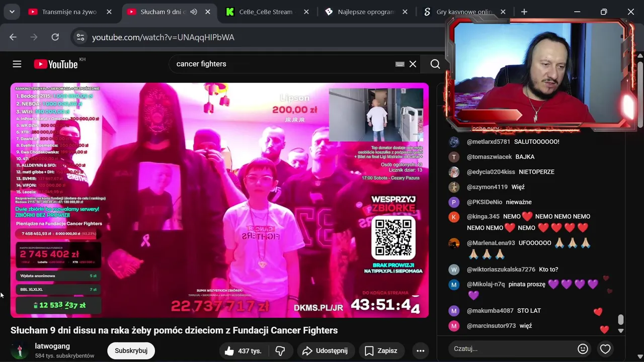Reload the YouTube page
Viewport: 644px width, 362px height.
(55, 37)
